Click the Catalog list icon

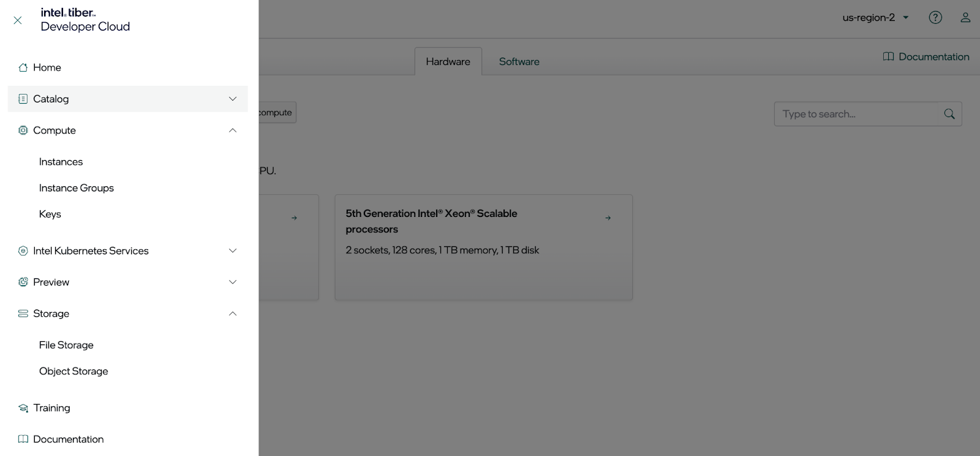[x=23, y=99]
